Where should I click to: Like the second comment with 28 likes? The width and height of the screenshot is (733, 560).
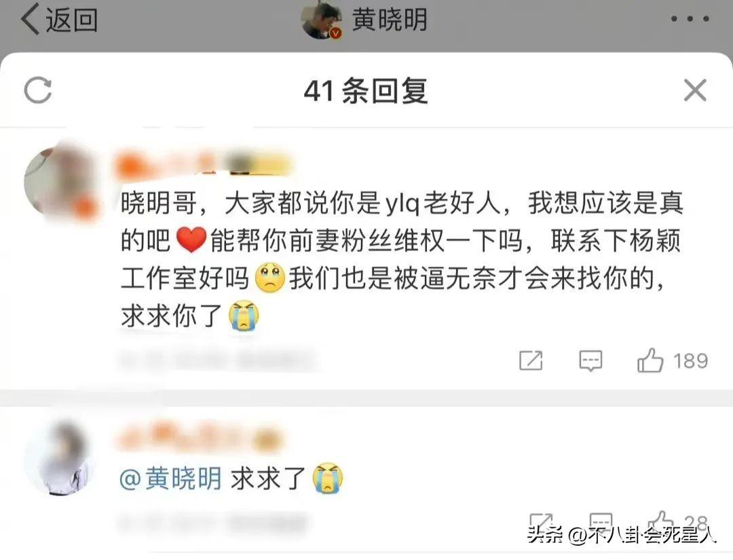(x=660, y=521)
